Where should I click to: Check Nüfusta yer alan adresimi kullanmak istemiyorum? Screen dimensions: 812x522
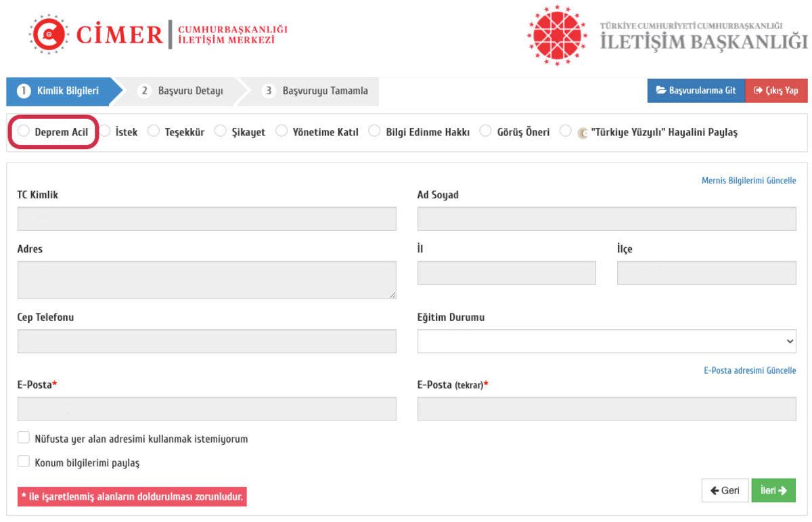pos(24,438)
